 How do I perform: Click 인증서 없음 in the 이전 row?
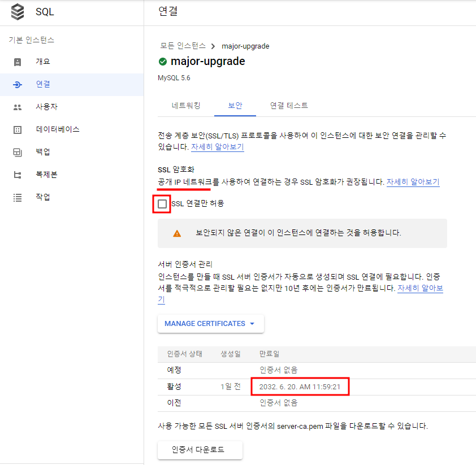point(278,403)
